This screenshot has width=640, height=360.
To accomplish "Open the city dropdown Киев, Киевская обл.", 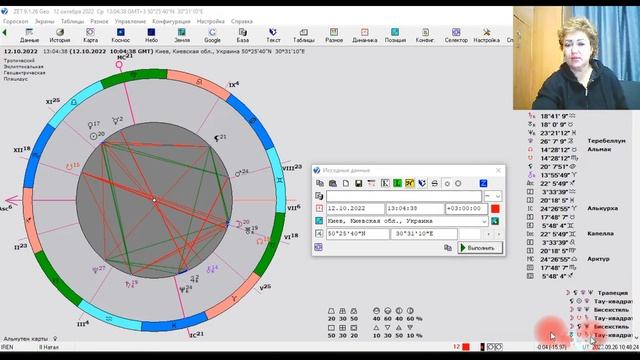I will pos(484,221).
